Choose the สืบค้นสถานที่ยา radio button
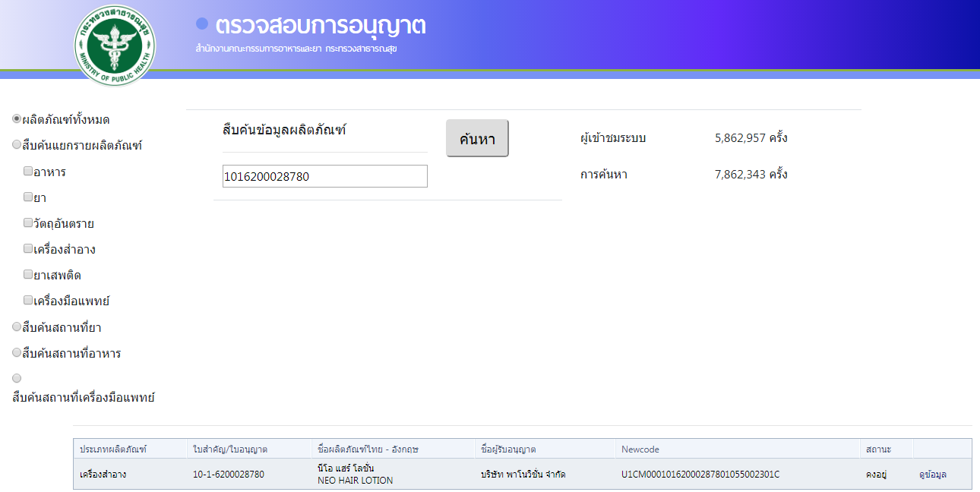 pos(17,327)
